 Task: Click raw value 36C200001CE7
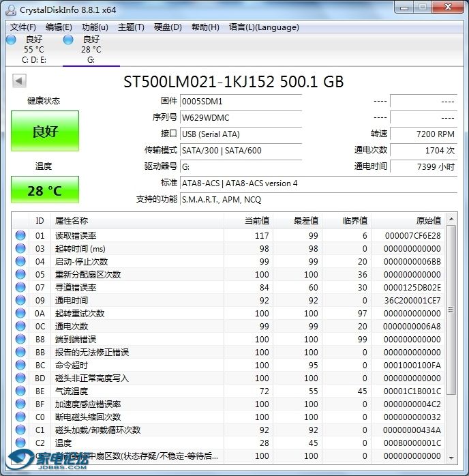pyautogui.click(x=412, y=301)
